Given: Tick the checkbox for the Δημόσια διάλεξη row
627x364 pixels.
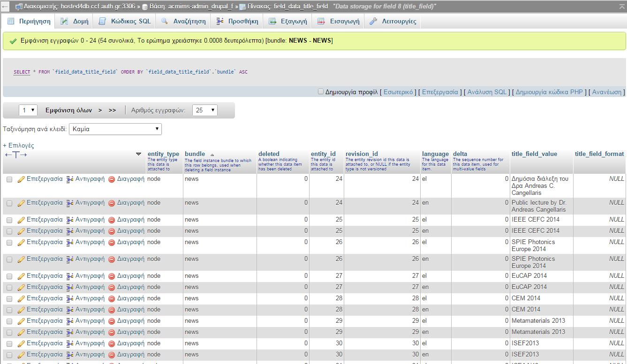Looking at the screenshot, I should 9,179.
